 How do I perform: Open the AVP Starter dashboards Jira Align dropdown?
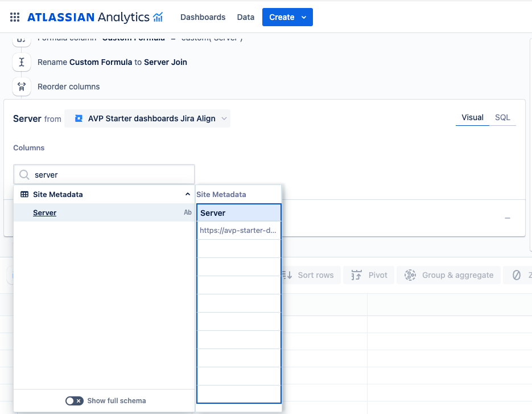(x=147, y=118)
